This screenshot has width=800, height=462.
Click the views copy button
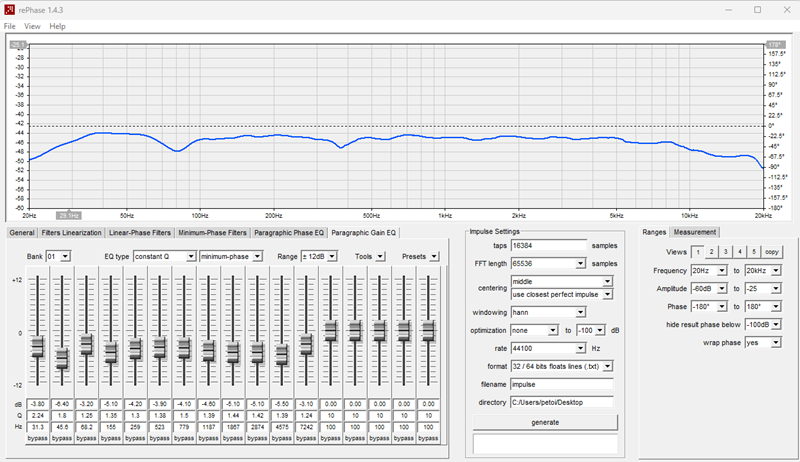[x=771, y=252]
